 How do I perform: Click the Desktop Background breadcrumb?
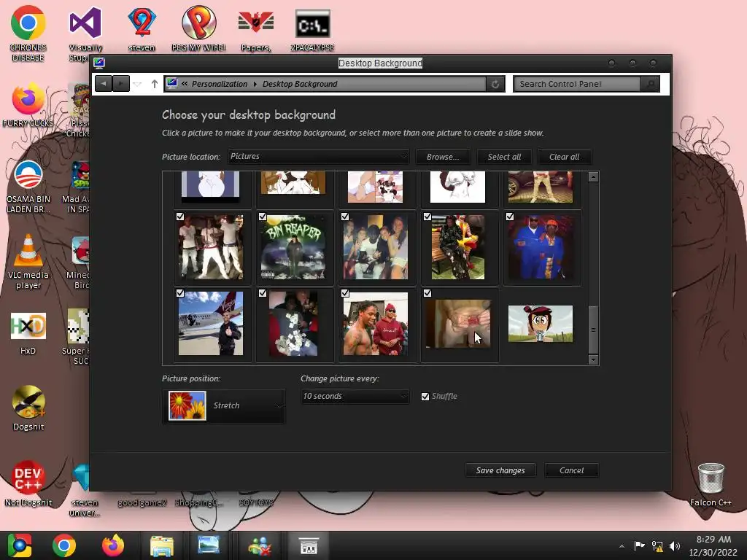(300, 84)
